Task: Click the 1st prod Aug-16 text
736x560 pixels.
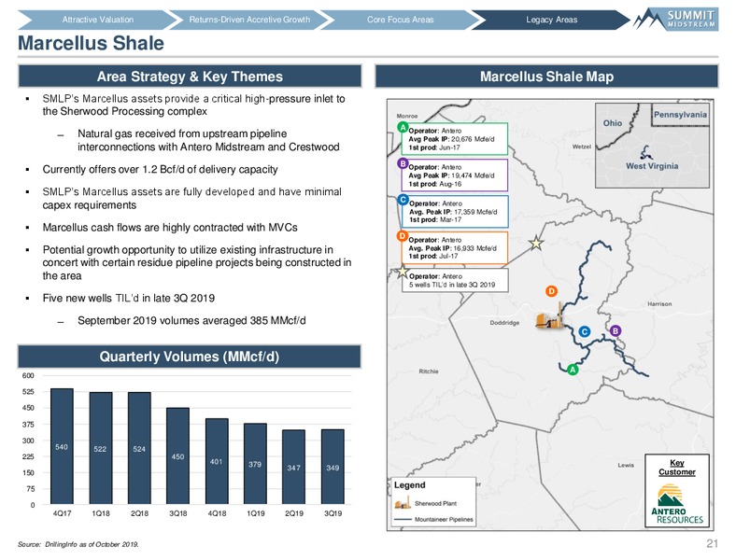Action: pos(434,184)
